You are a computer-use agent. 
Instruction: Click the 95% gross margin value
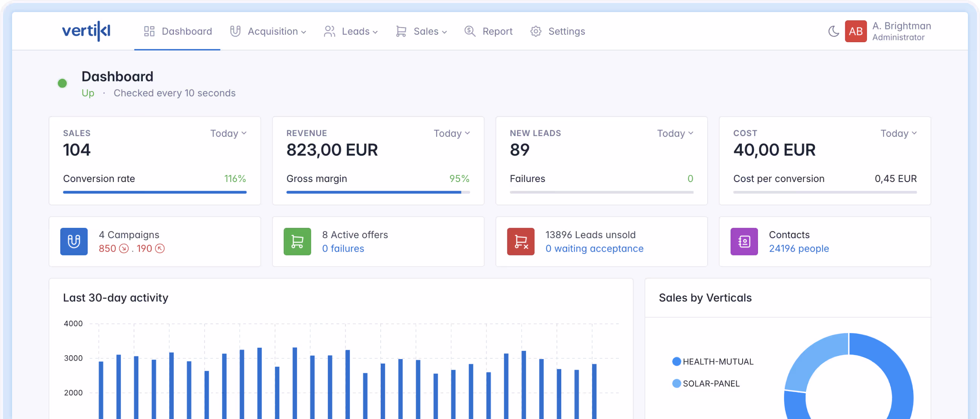(459, 179)
